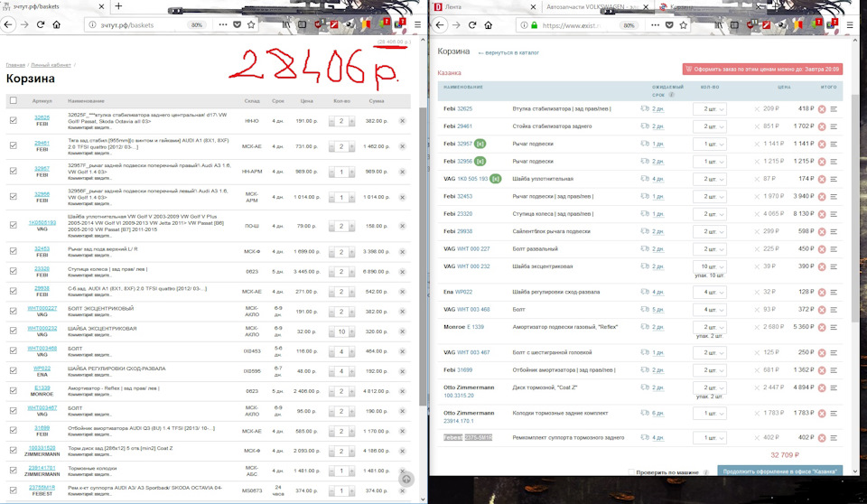Open quantity dropdown for Otto Zimmermann 23914.170.1
The image size is (867, 504).
point(710,414)
